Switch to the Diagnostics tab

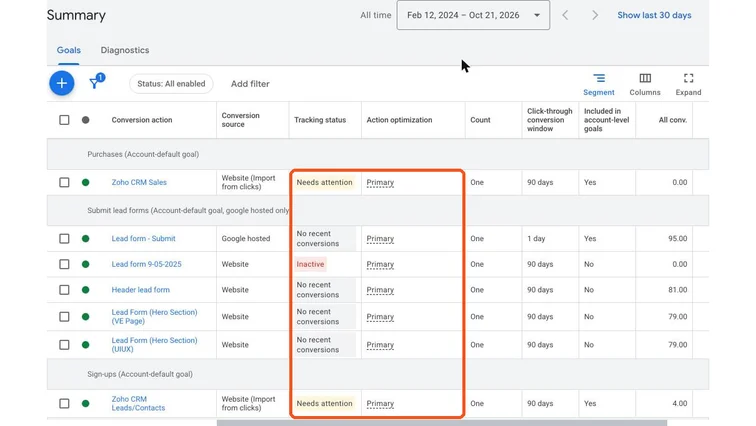tap(125, 50)
